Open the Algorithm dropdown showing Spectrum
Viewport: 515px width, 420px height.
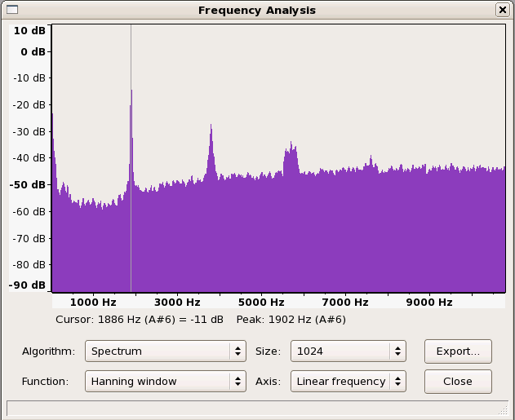click(x=167, y=351)
